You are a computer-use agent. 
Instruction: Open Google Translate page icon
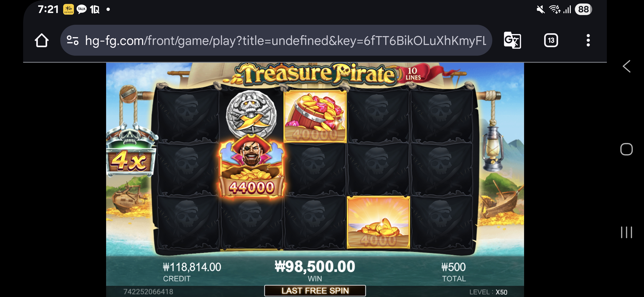click(512, 40)
